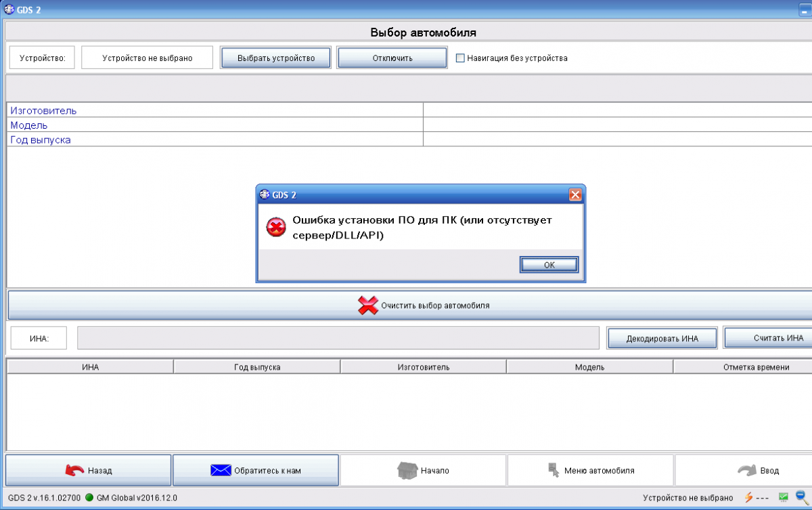Sort by the Год выпуска column header
This screenshot has width=812, height=510.
257,367
